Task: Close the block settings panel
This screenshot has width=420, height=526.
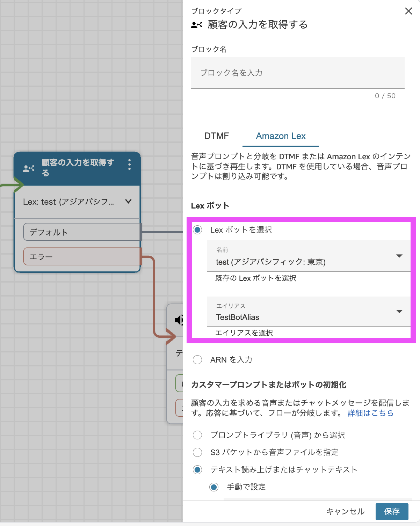Action: click(x=408, y=11)
